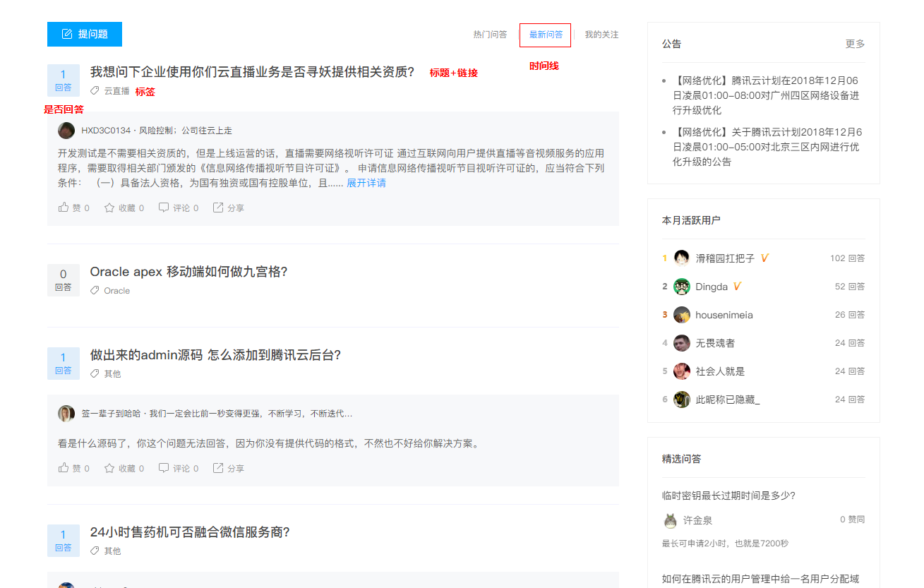Share the admin source code answer

coord(218,468)
